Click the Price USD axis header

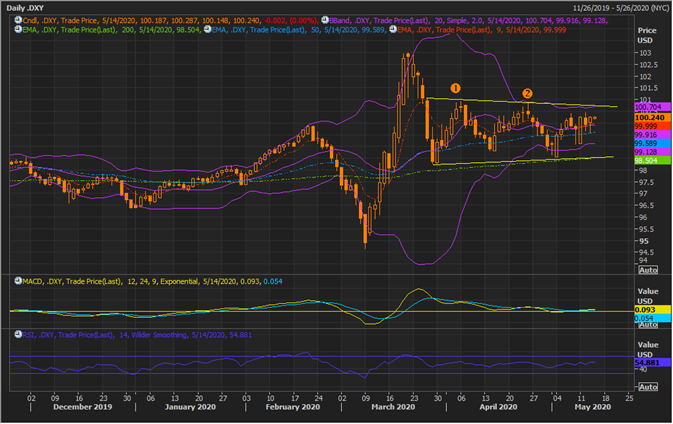pos(647,35)
